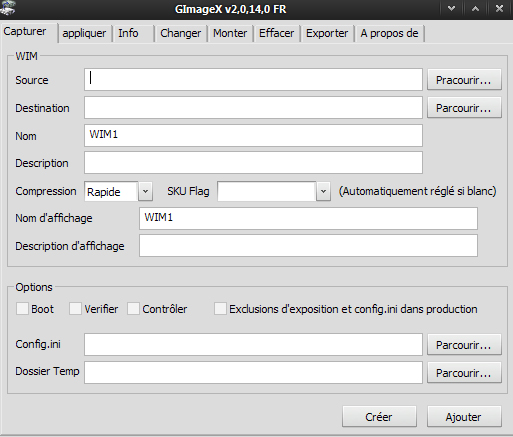Screen dimensions: 513x437
Task: Check the Contrôler option
Action: coord(133,309)
